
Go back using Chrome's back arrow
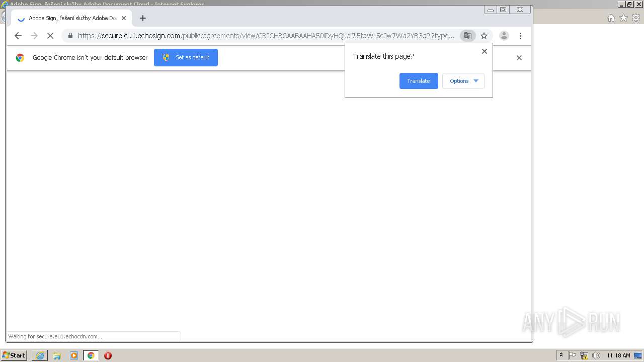[x=18, y=36]
